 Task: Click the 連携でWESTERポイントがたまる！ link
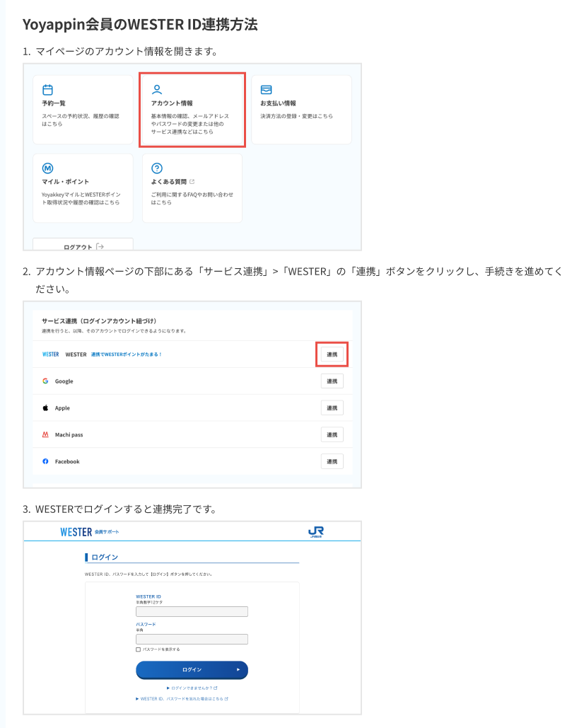point(126,354)
